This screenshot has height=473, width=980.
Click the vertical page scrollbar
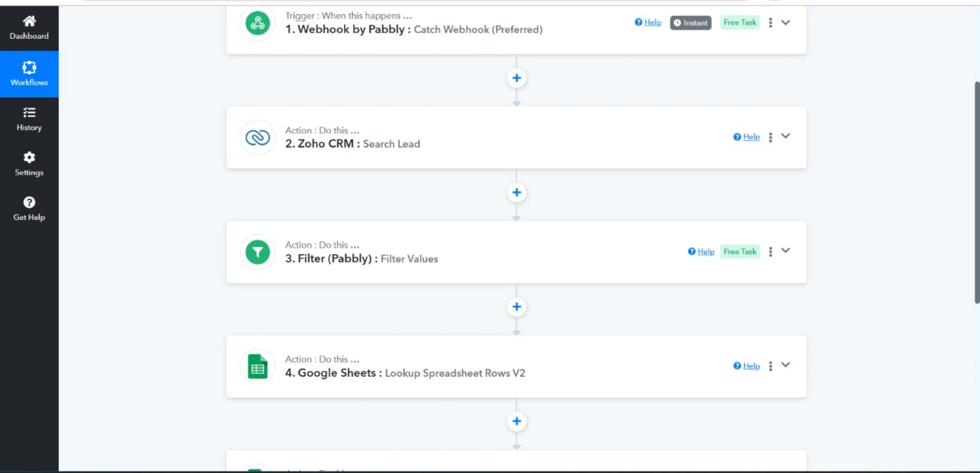point(976,192)
